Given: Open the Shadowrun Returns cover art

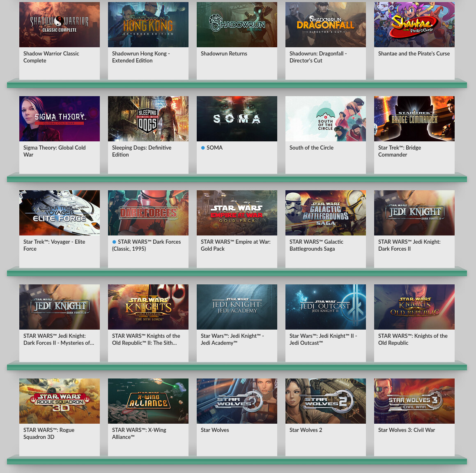Looking at the screenshot, I should [x=237, y=25].
